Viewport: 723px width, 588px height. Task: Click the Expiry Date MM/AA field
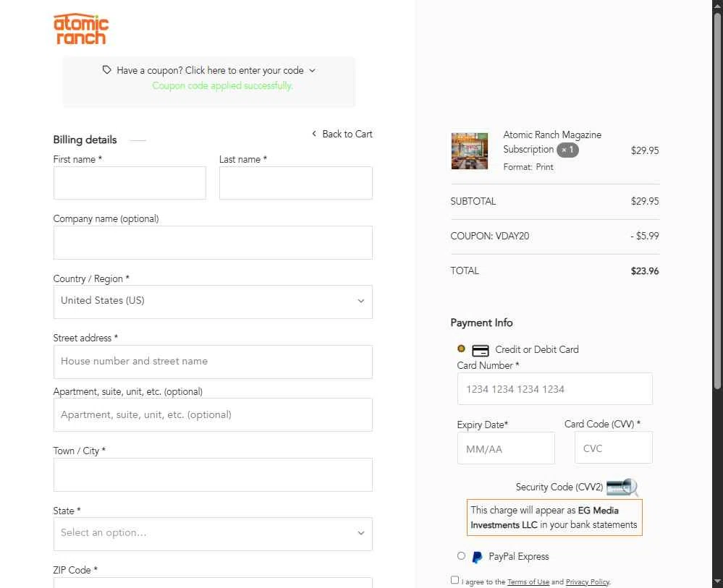506,448
